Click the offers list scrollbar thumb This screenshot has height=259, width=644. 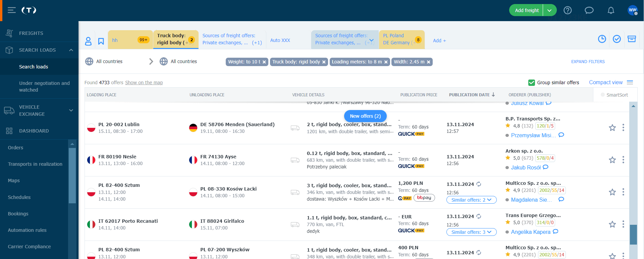click(633, 235)
